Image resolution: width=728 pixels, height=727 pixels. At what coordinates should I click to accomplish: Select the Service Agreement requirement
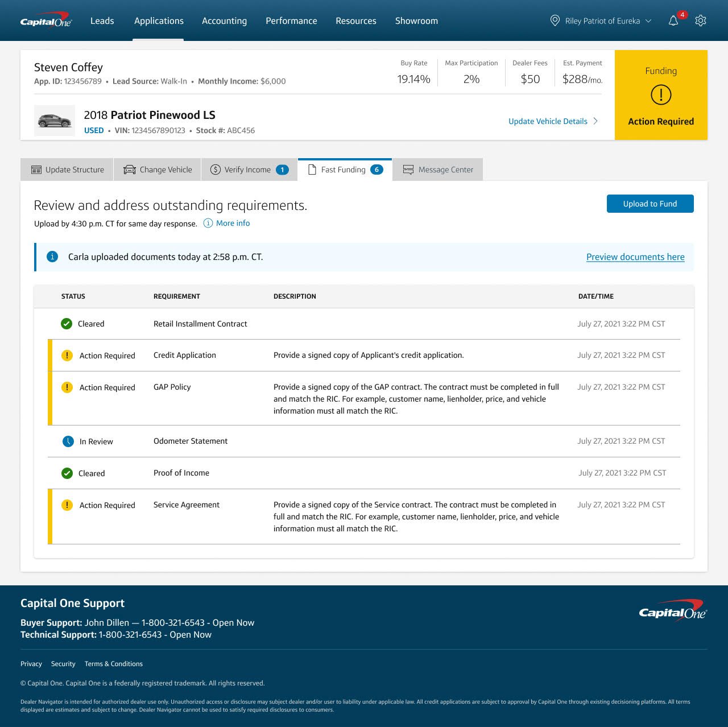(364, 517)
